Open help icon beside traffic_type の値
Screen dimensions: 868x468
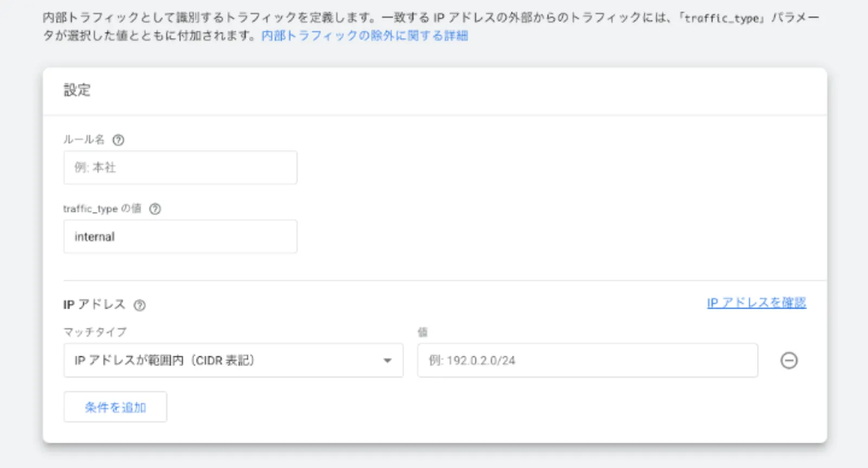tap(155, 209)
